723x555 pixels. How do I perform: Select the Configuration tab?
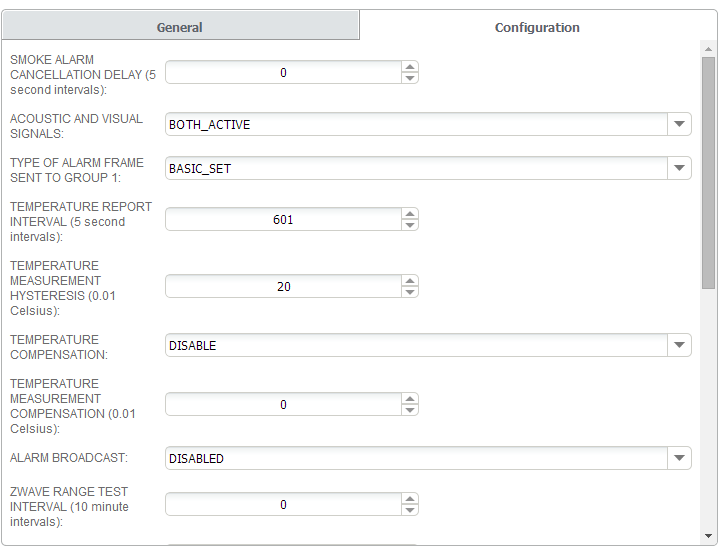pos(537,27)
